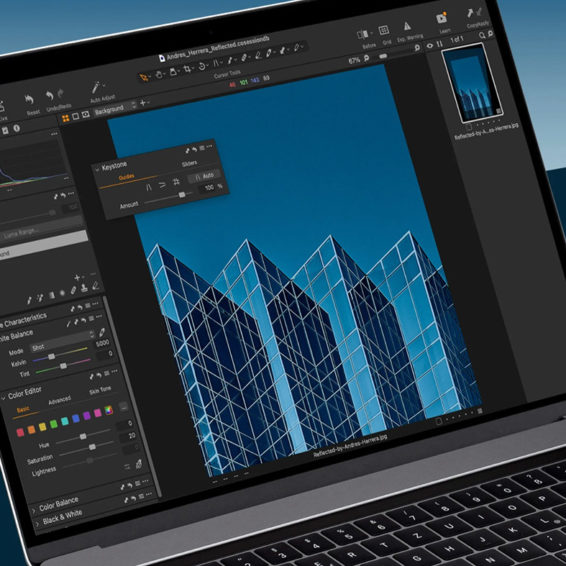
Task: Click the Reset icon in toolbar
Action: click(x=29, y=99)
